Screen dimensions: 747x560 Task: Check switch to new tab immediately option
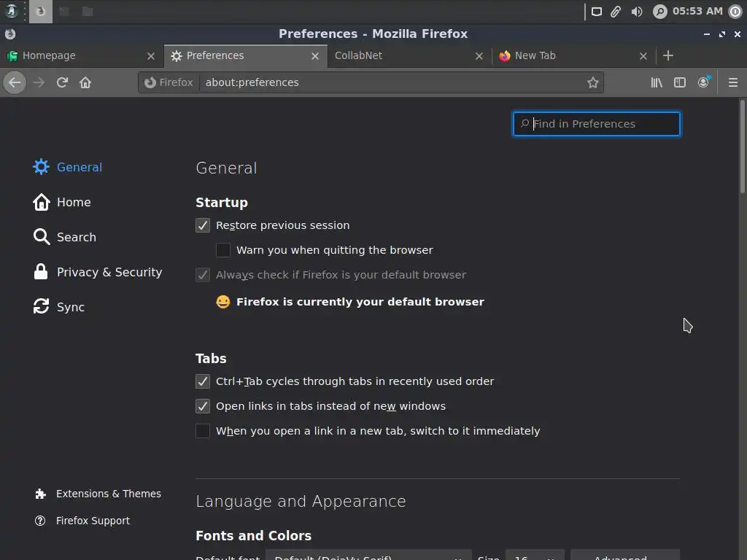click(203, 431)
